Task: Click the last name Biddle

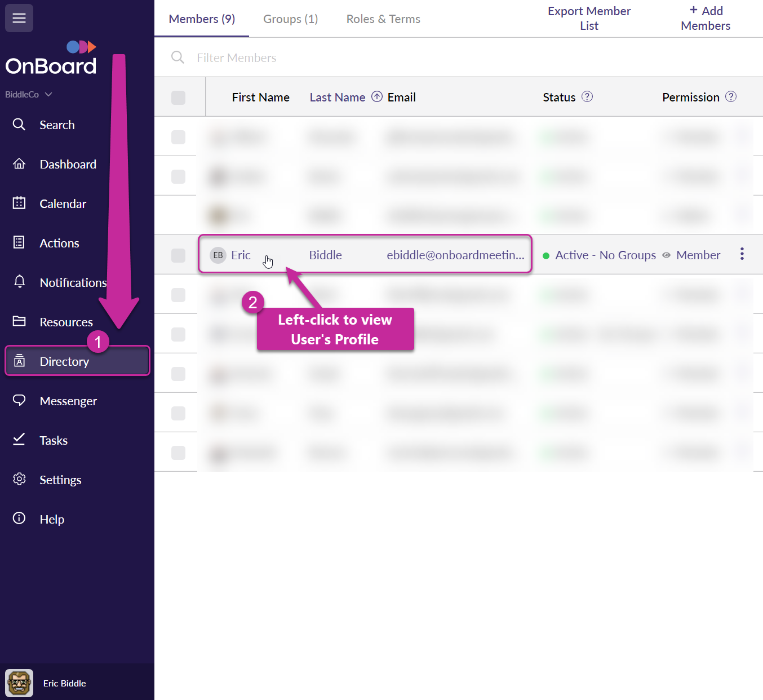Action: click(325, 255)
